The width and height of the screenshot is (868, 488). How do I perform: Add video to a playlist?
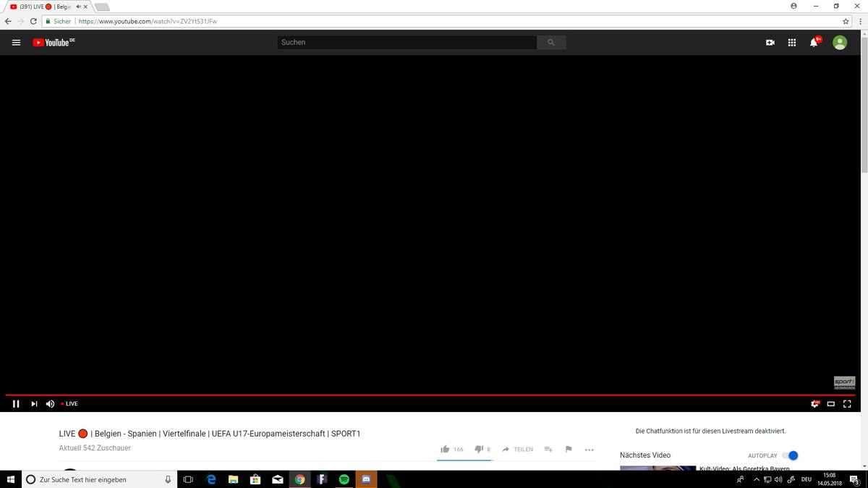point(548,449)
